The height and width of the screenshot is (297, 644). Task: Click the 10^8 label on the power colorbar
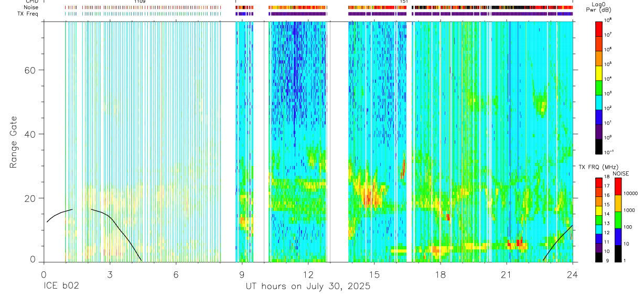click(608, 20)
